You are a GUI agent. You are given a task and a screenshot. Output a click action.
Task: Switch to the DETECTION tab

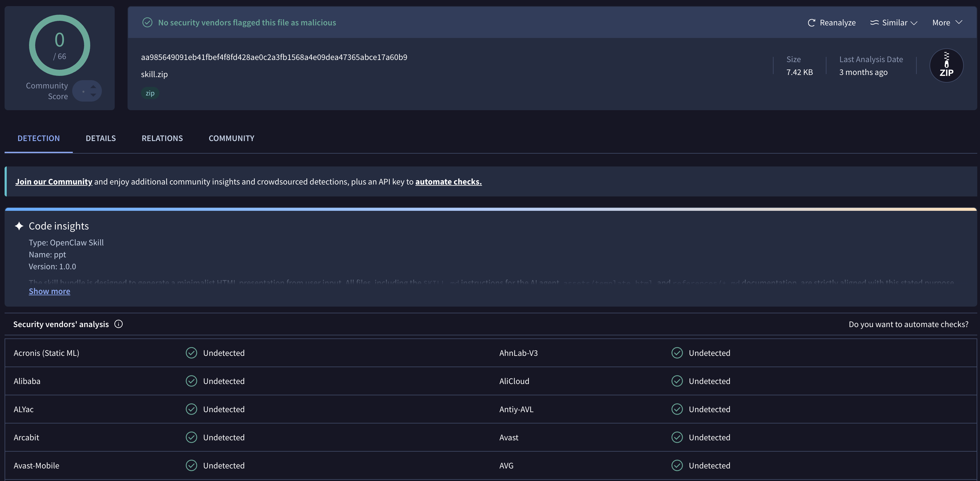tap(39, 138)
